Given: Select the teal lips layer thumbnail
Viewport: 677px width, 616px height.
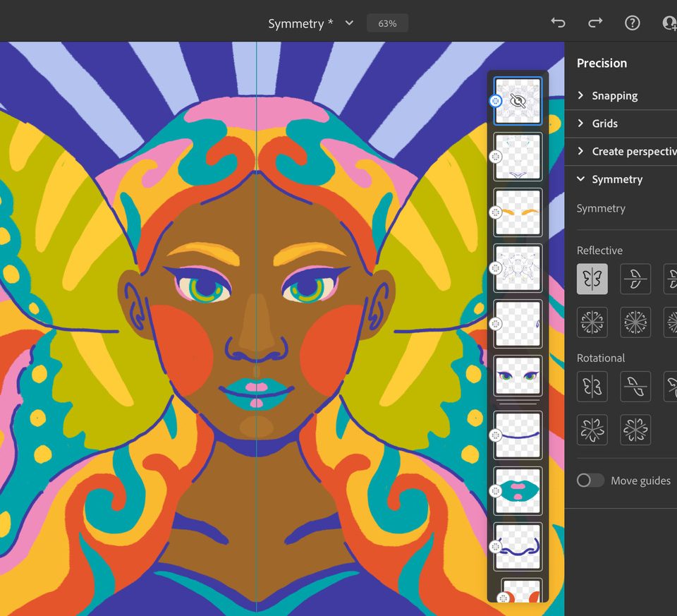Looking at the screenshot, I should coord(518,490).
